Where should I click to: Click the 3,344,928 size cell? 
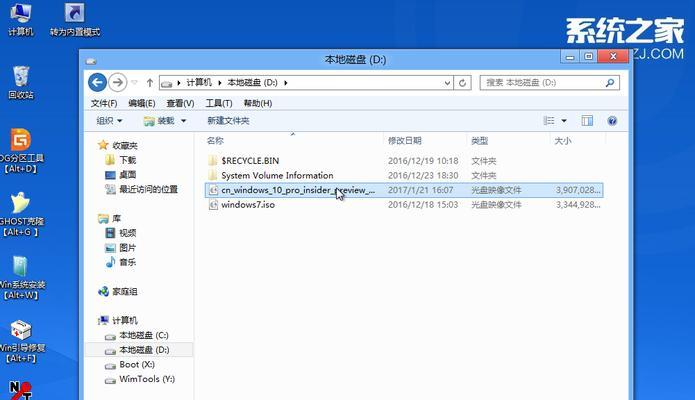tap(578, 204)
